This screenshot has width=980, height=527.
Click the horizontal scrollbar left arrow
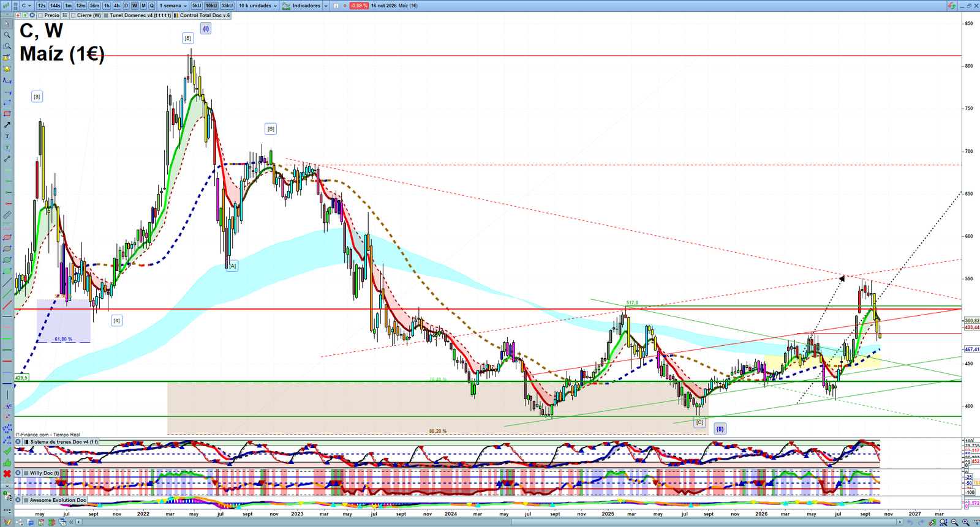79,522
